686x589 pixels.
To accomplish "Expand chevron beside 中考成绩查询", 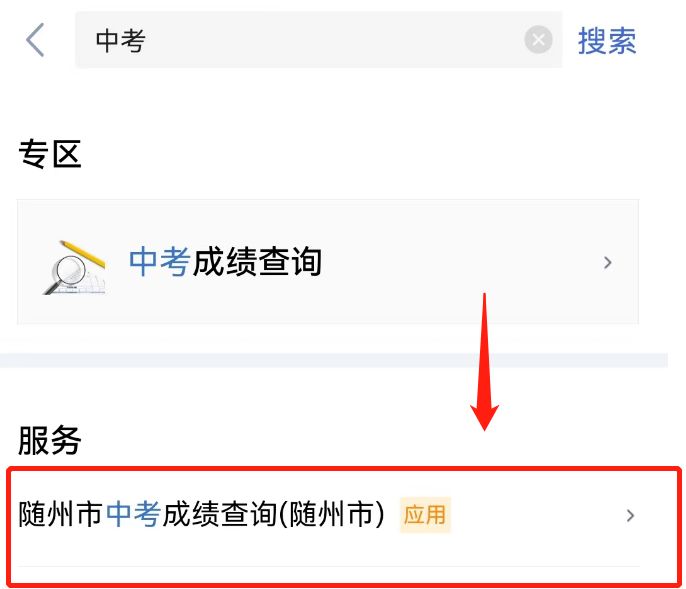I will [x=607, y=263].
